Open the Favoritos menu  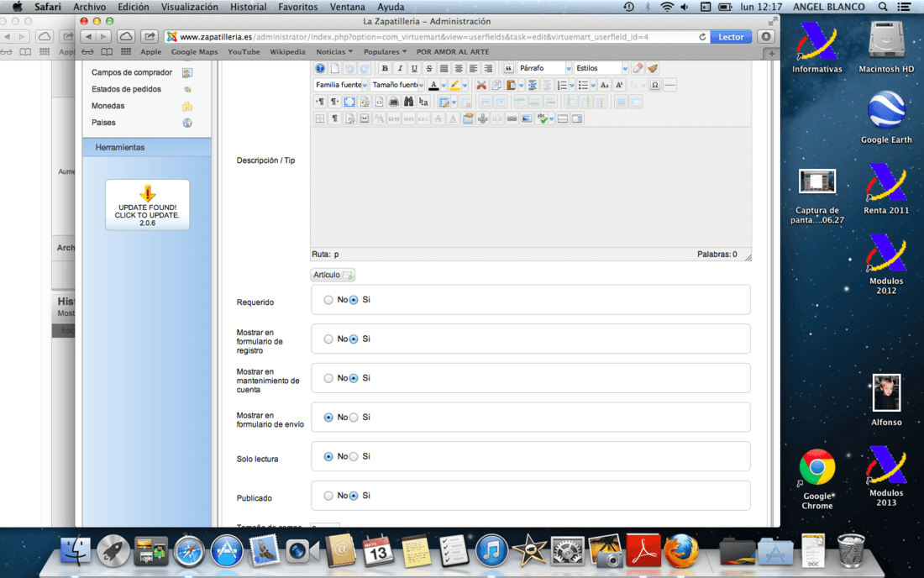pos(297,7)
